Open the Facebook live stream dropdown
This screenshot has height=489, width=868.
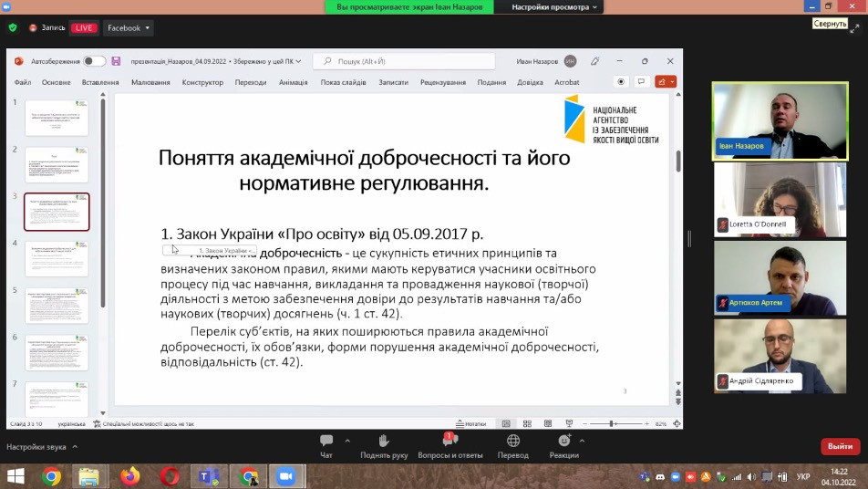[129, 27]
